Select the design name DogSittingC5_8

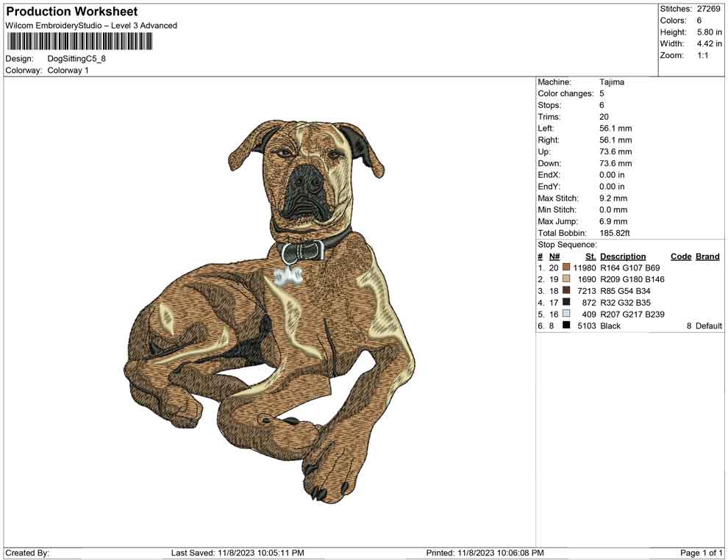coord(76,59)
